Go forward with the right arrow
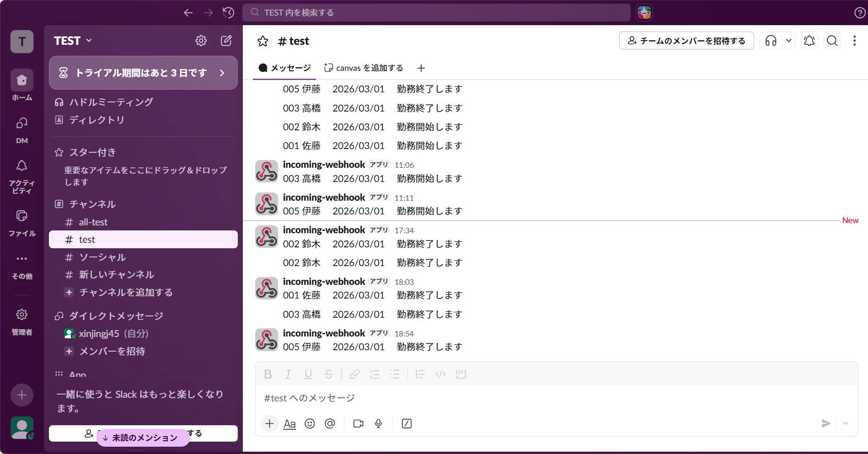Viewport: 868px width, 454px height. tap(209, 13)
